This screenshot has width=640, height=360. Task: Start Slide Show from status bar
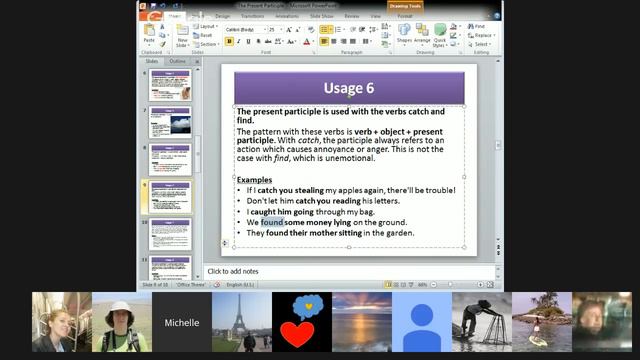[411, 284]
